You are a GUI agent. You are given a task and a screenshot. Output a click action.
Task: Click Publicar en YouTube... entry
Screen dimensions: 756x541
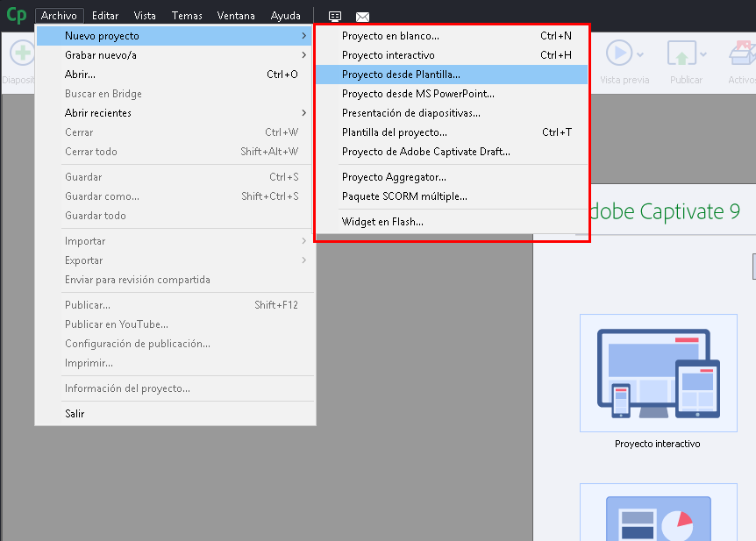[x=174, y=324]
